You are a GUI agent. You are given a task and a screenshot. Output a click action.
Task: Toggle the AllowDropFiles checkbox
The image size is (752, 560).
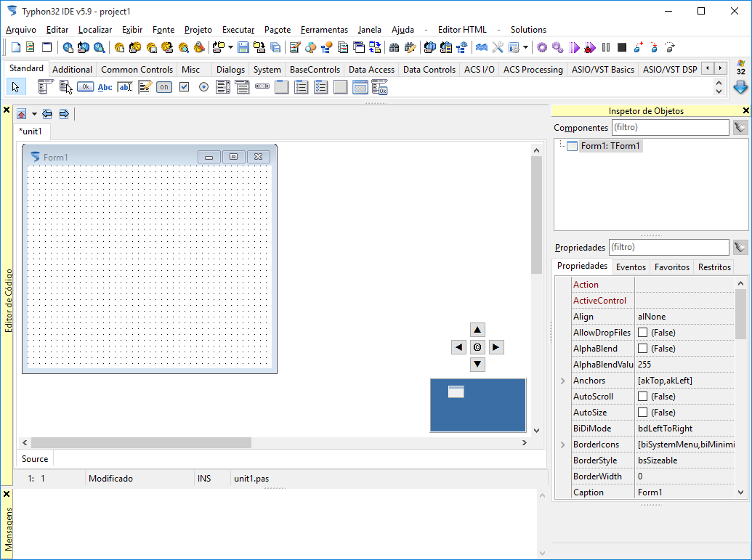point(643,332)
